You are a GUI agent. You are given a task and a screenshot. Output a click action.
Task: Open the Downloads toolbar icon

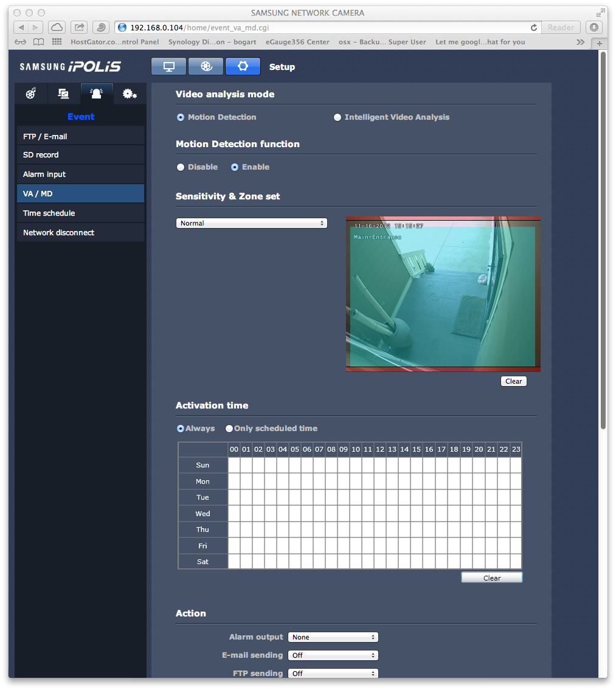tap(594, 27)
